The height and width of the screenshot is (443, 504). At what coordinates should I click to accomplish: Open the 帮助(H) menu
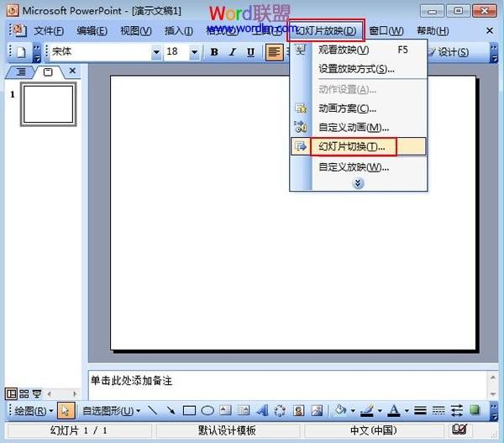pos(433,31)
